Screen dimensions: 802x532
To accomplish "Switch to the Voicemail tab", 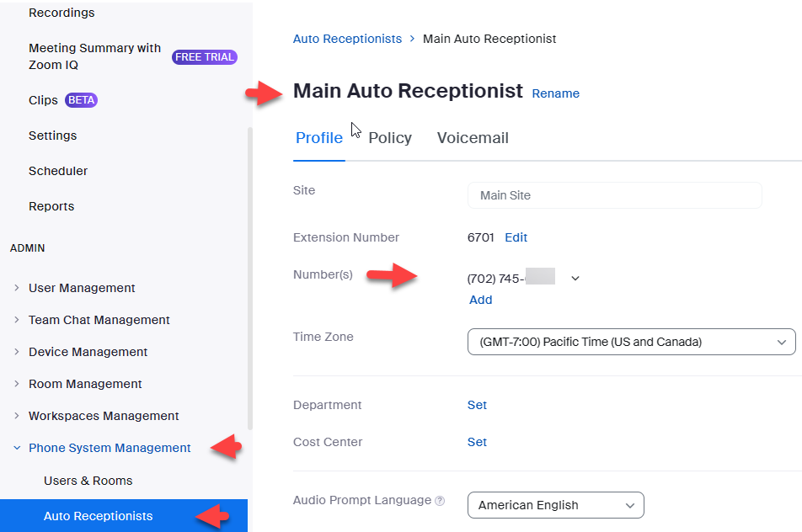I will click(473, 138).
